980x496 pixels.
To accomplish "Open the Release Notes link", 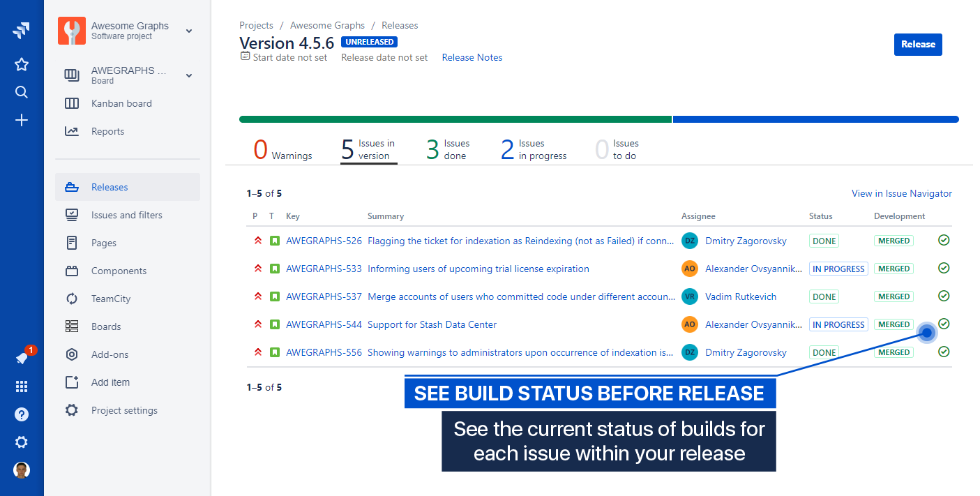I will click(472, 57).
